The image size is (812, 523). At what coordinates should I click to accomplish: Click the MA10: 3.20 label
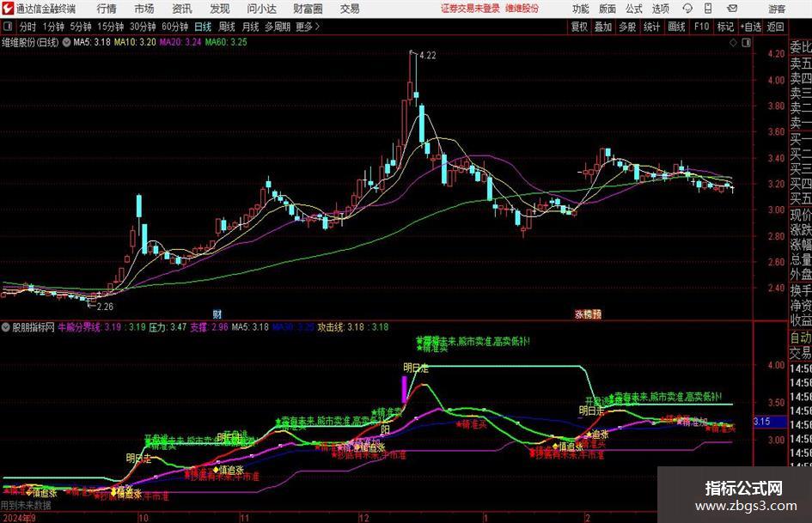point(135,42)
